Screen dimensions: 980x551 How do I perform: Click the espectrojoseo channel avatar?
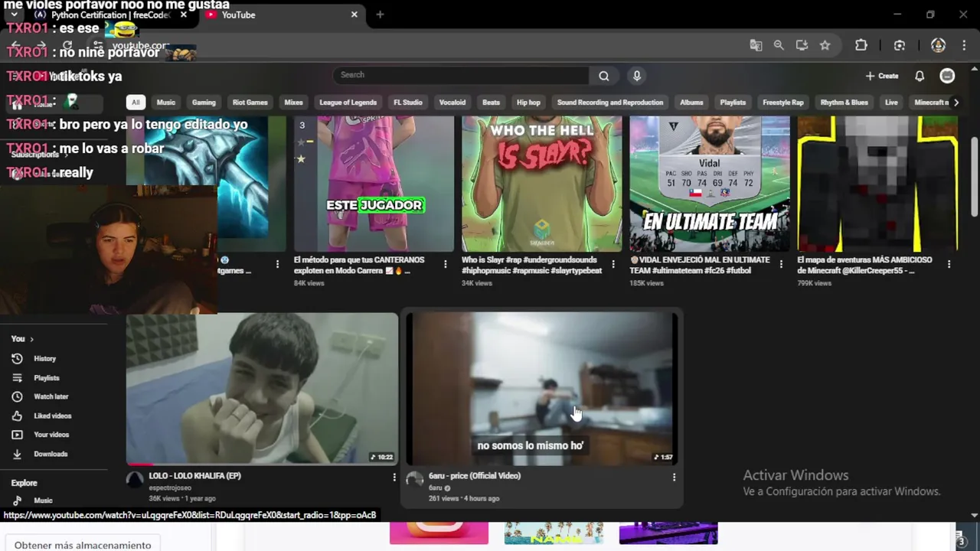135,480
